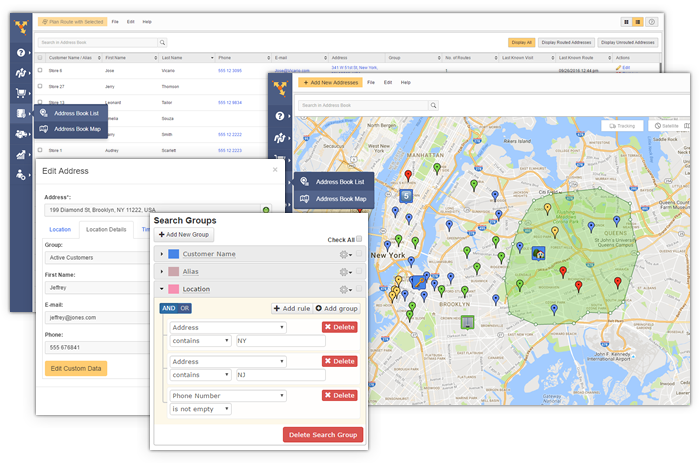
Task: Click the Add New Addresses button
Action: click(330, 83)
